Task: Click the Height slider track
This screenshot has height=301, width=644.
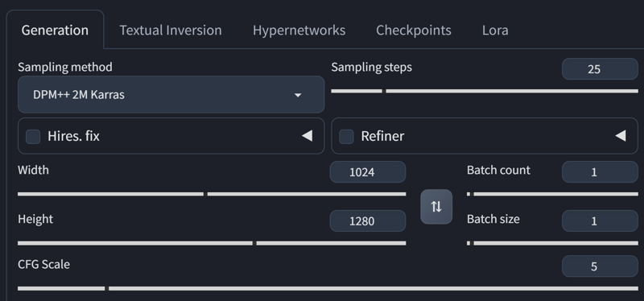Action: pos(212,243)
